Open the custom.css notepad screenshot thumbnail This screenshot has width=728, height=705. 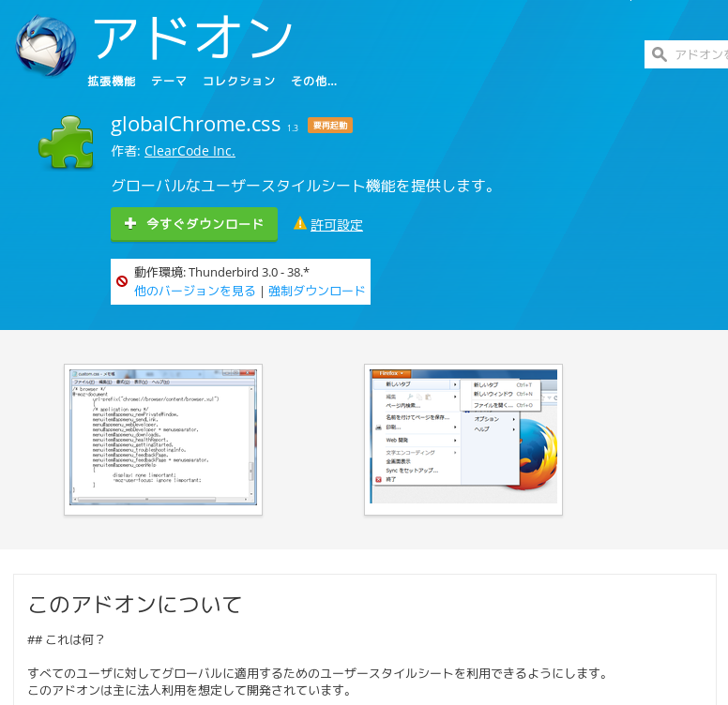click(163, 440)
